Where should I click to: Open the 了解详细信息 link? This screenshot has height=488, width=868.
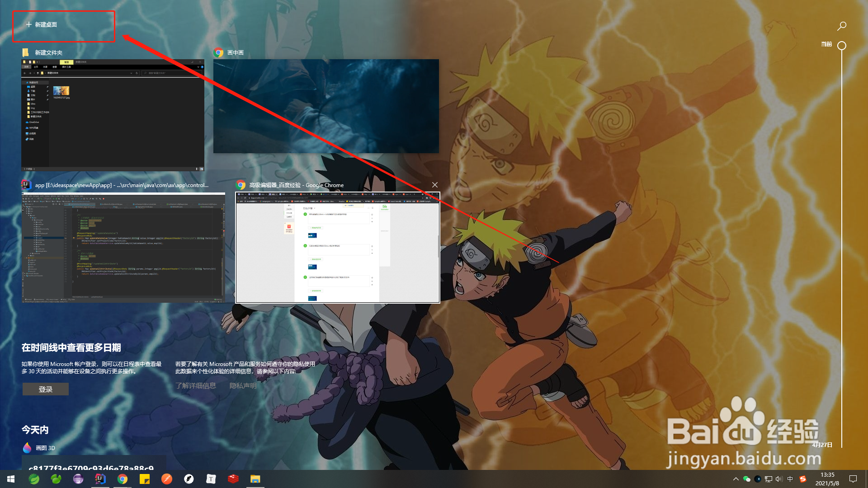click(x=196, y=385)
